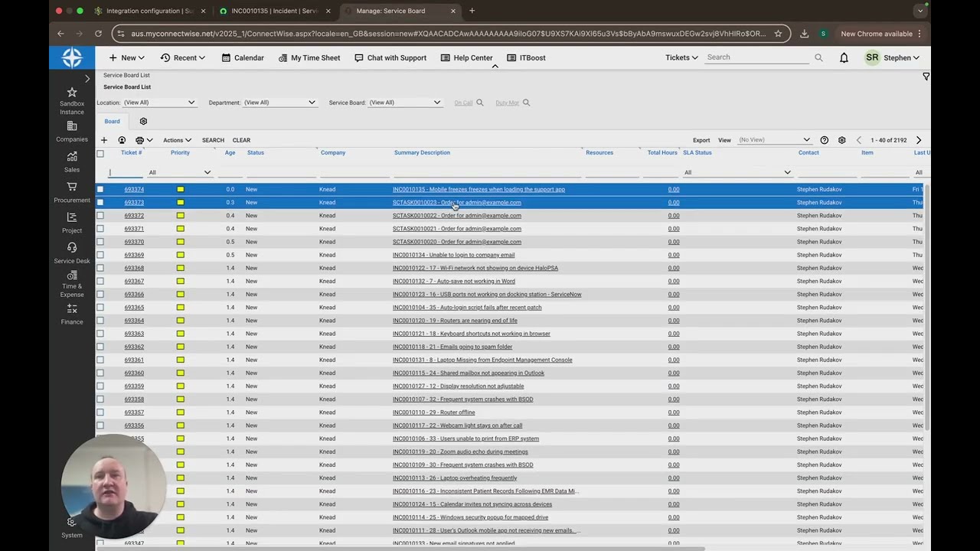This screenshot has width=980, height=551.
Task: Open Chat with Support
Action: [390, 57]
